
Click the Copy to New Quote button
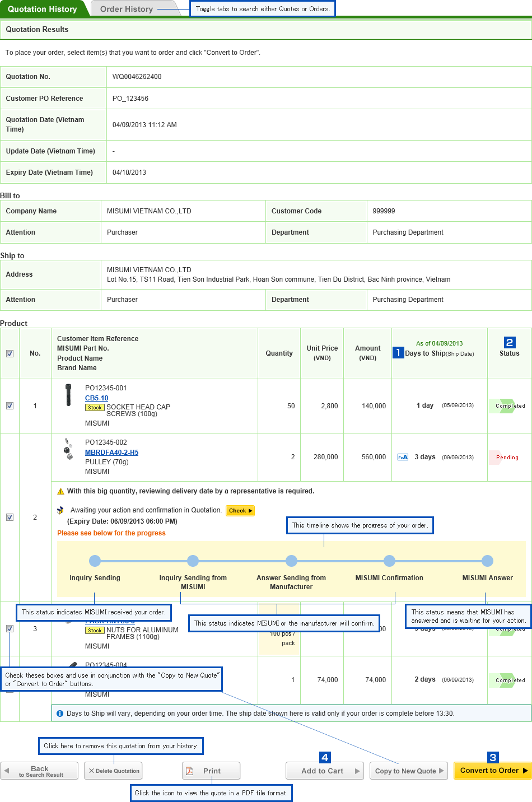[408, 771]
